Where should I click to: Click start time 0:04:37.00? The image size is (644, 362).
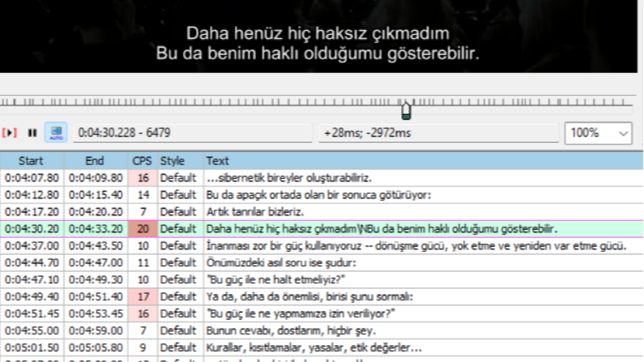(32, 246)
